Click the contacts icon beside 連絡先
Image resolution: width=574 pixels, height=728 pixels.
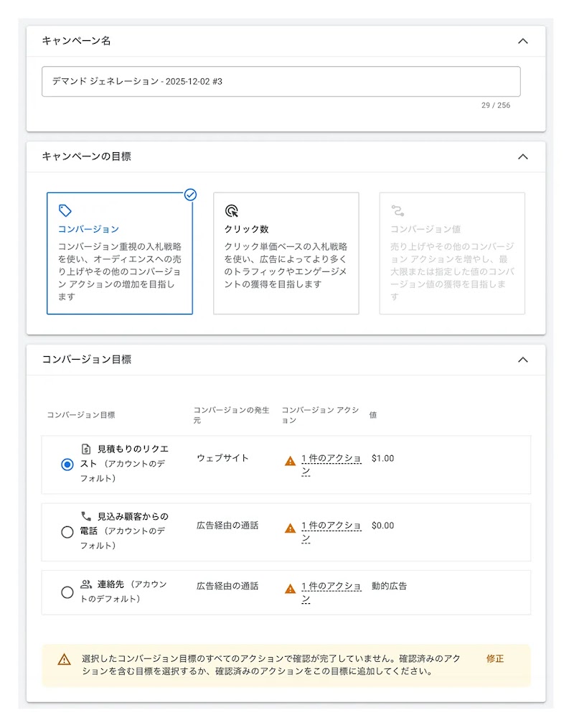[88, 584]
